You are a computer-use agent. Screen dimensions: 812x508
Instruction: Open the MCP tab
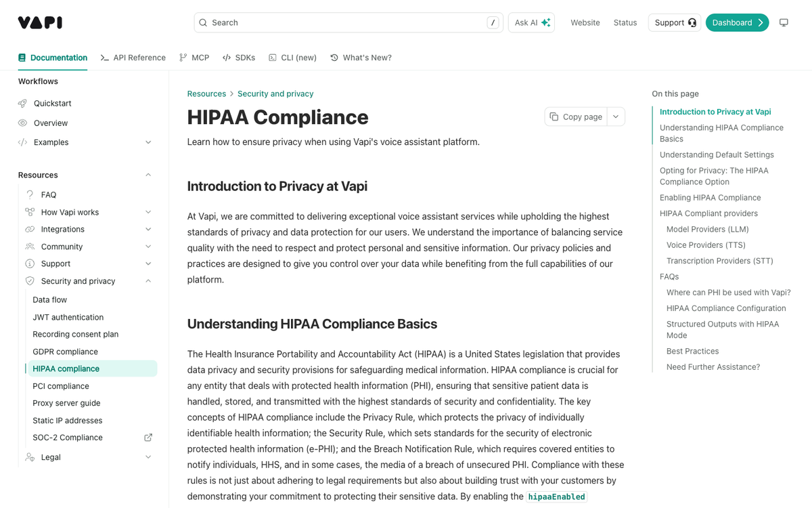(194, 58)
